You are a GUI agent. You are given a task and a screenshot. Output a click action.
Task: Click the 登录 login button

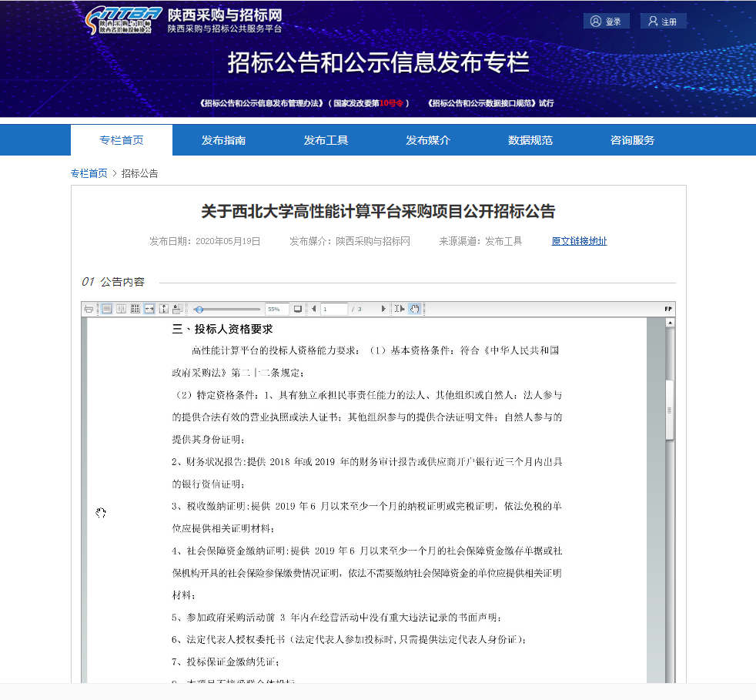pos(606,22)
